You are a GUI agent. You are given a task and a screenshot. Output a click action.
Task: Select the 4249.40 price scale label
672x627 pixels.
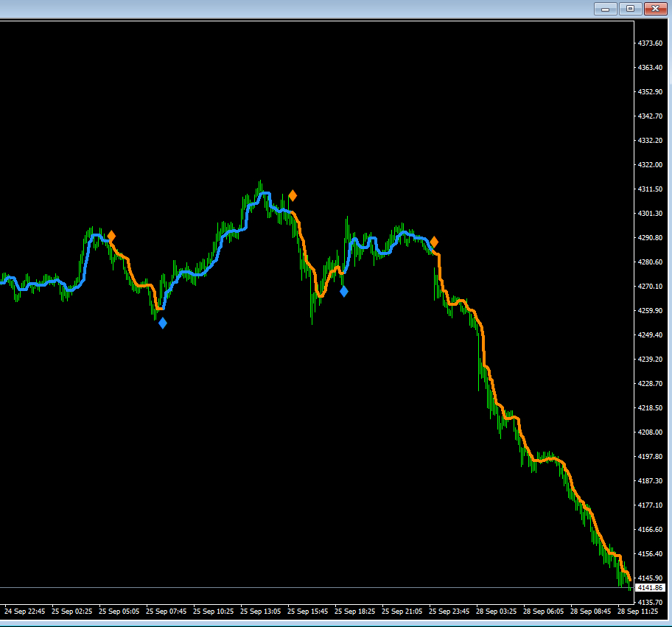click(x=650, y=335)
